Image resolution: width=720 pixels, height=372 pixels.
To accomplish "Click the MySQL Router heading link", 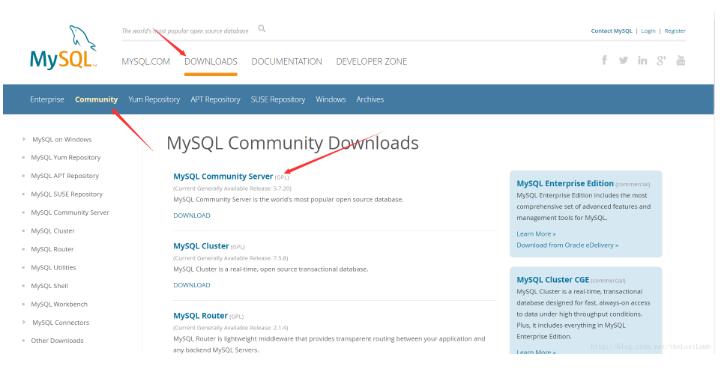I will (200, 316).
